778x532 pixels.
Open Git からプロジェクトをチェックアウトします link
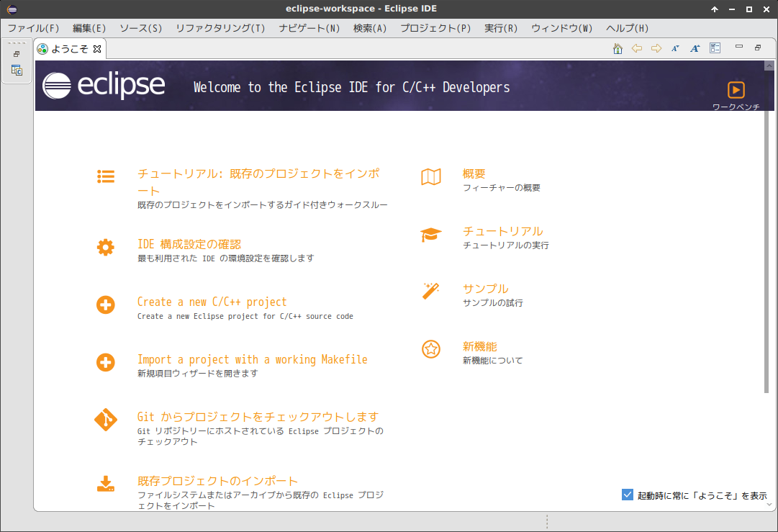pos(258,417)
